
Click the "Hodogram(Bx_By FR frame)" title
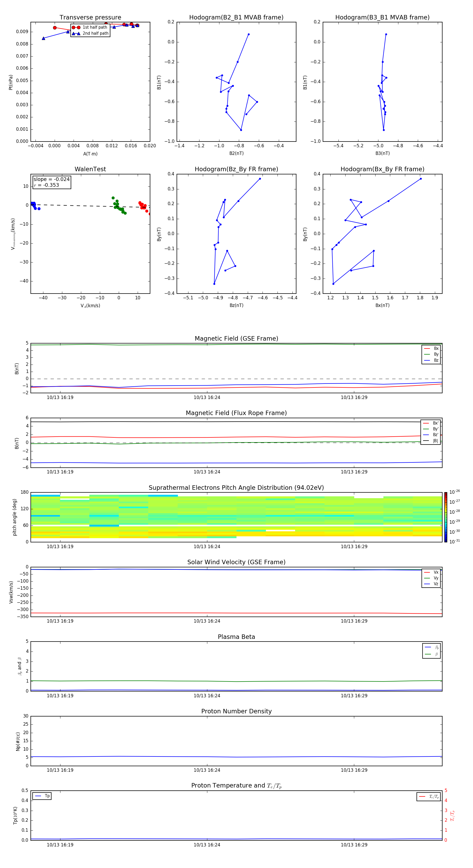click(382, 169)
